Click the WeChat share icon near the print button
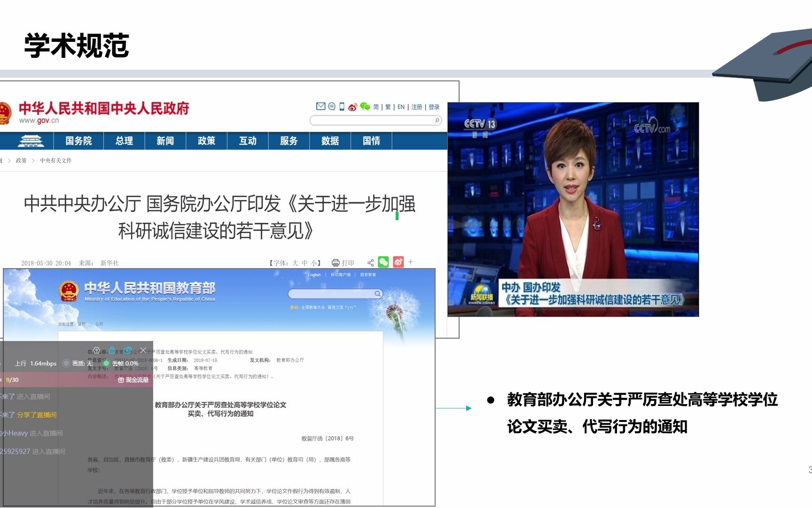The width and height of the screenshot is (812, 508). click(x=383, y=262)
